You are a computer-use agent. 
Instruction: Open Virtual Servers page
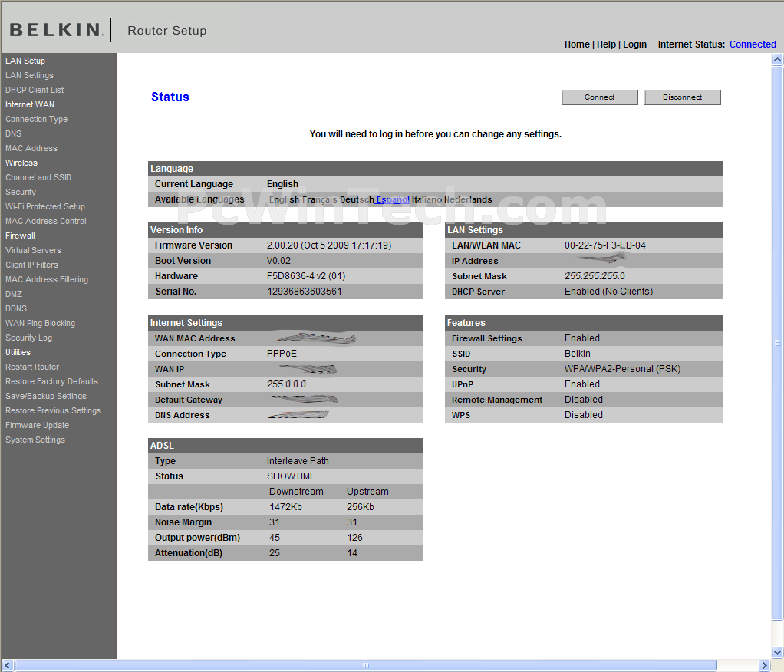[x=33, y=250]
